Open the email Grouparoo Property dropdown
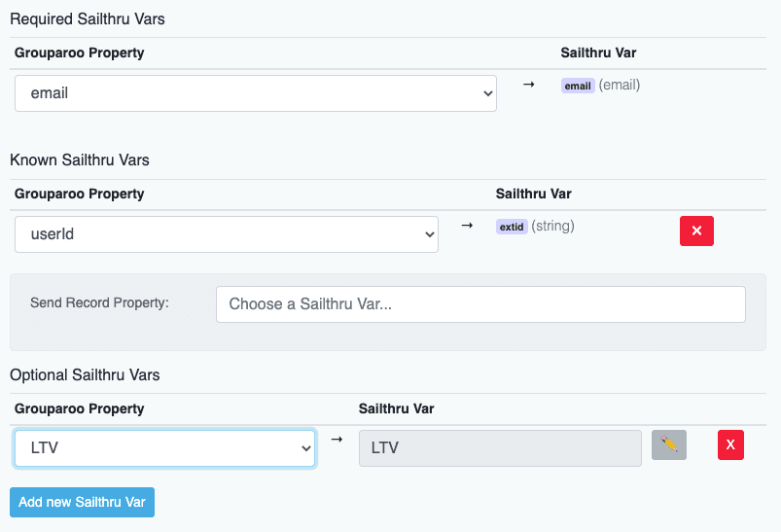The height and width of the screenshot is (532, 781). coord(256,93)
